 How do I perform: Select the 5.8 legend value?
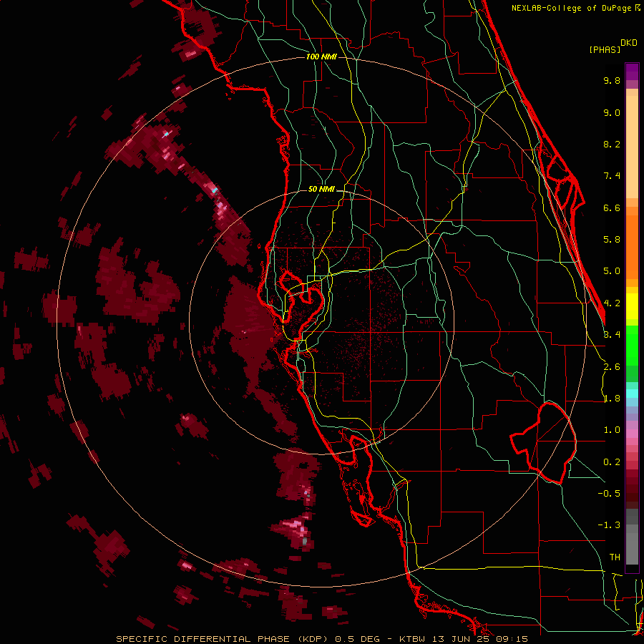point(612,240)
